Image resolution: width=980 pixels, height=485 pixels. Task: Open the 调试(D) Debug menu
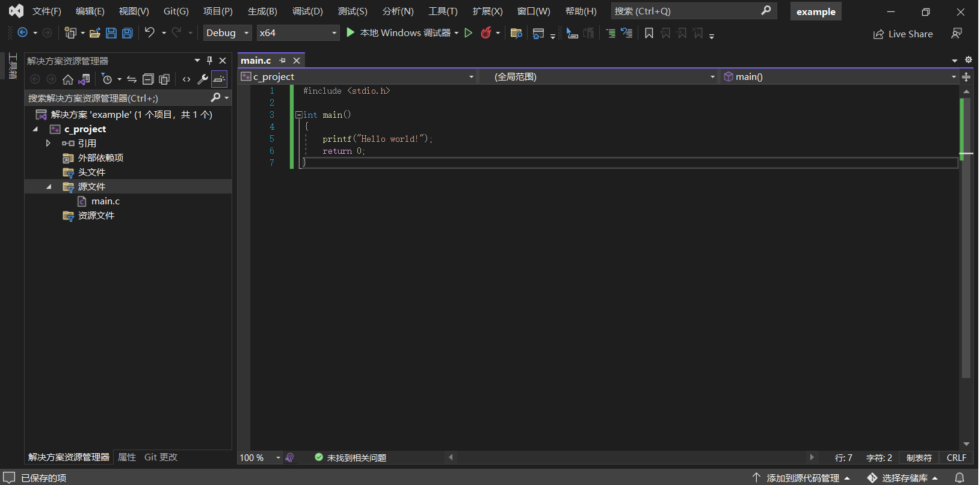click(x=307, y=11)
